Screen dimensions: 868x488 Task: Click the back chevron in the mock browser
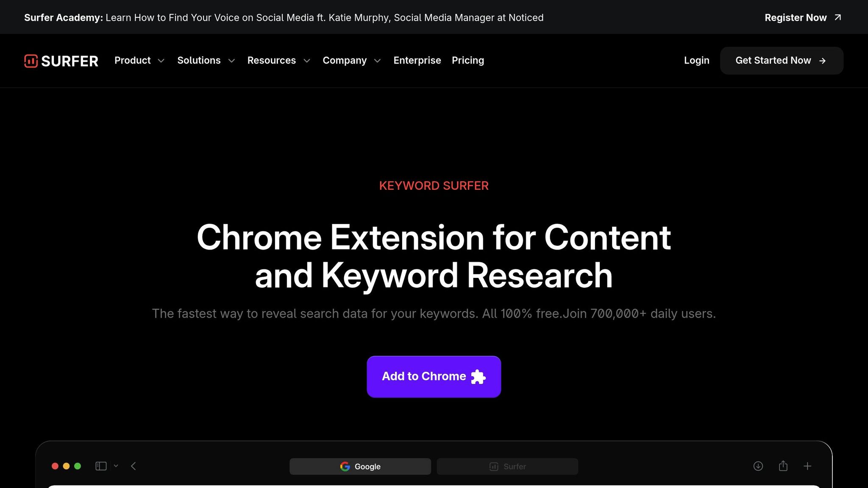click(x=134, y=466)
